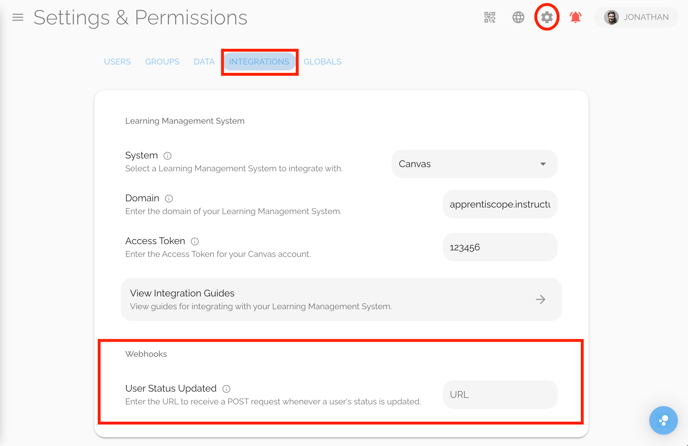Viewport: 688px width, 446px height.
Task: Switch to the Users tab
Action: 117,62
